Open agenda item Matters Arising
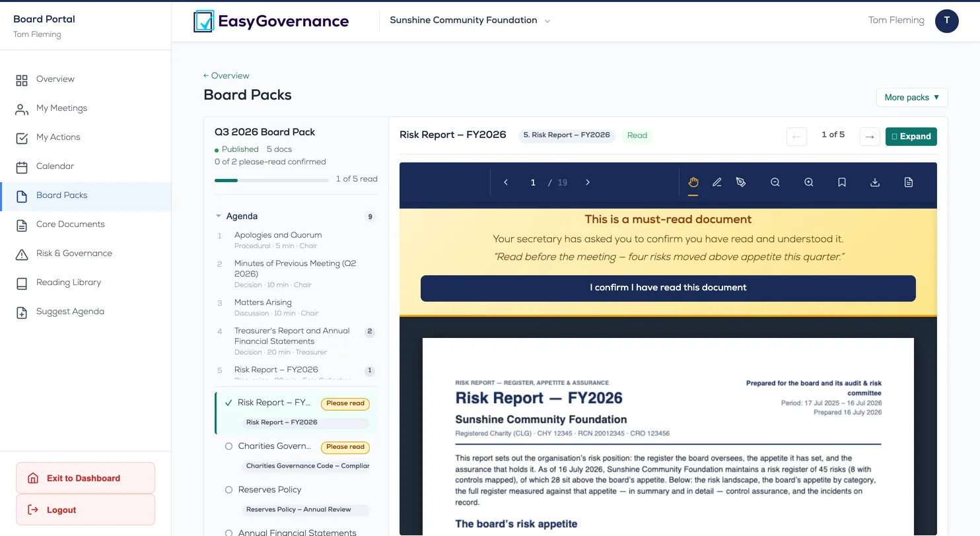 297,307
